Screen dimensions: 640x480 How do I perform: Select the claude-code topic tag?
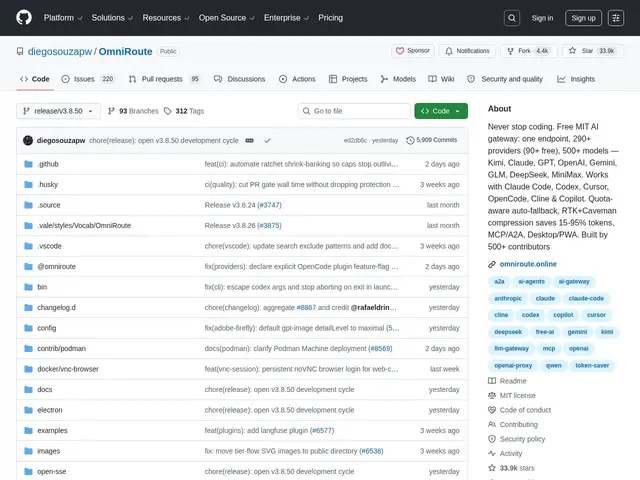coord(586,298)
